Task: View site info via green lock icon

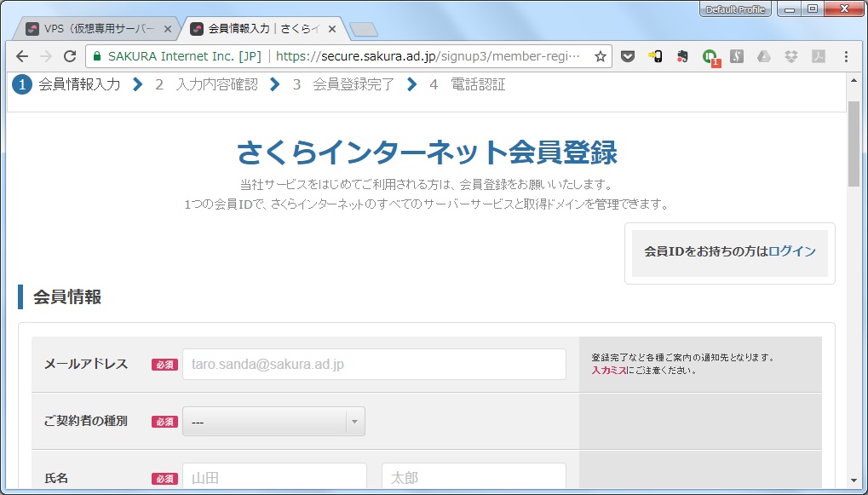Action: coord(97,56)
